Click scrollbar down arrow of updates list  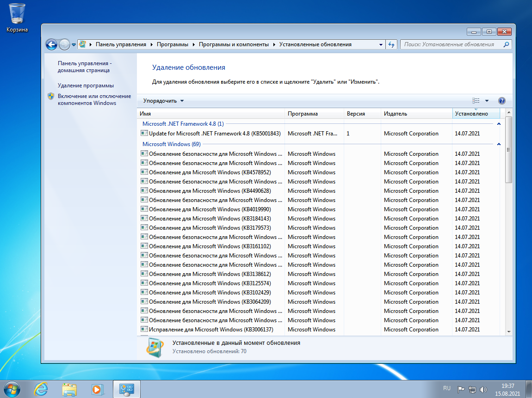click(x=508, y=331)
